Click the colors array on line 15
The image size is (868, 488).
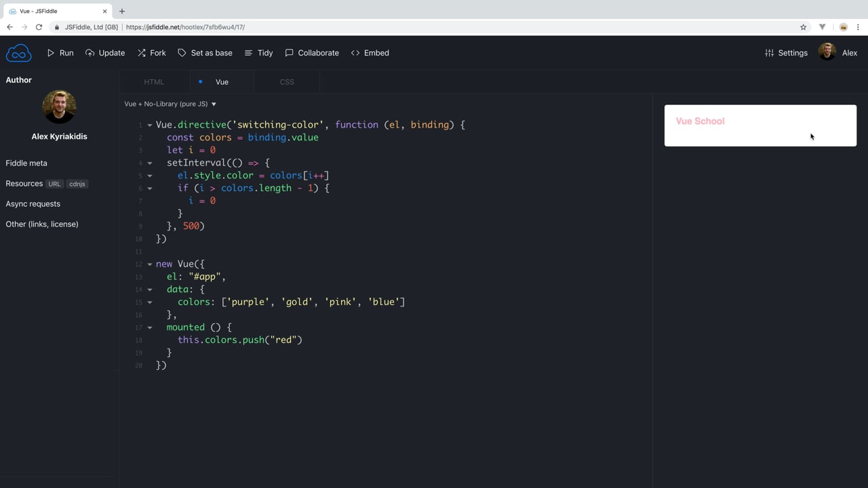pos(313,302)
